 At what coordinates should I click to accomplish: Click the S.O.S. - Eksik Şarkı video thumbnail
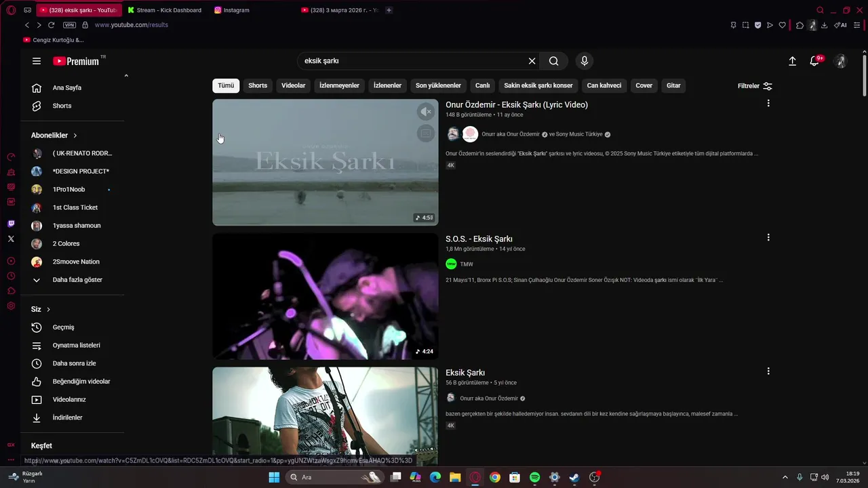pos(325,296)
